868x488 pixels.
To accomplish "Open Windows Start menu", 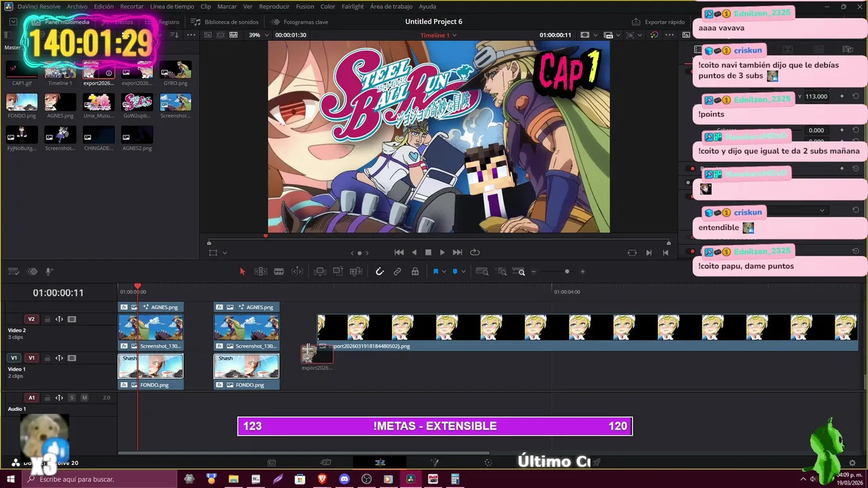I will pos(11,479).
